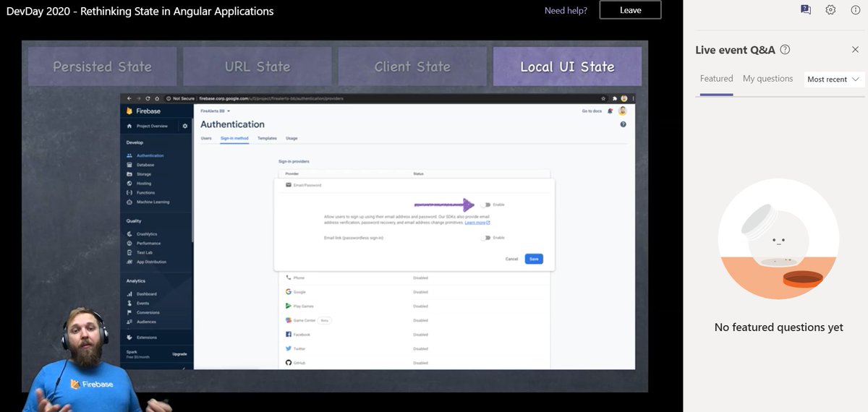Open the Live event Q&A chat icon
The height and width of the screenshot is (412, 868).
pos(806,9)
